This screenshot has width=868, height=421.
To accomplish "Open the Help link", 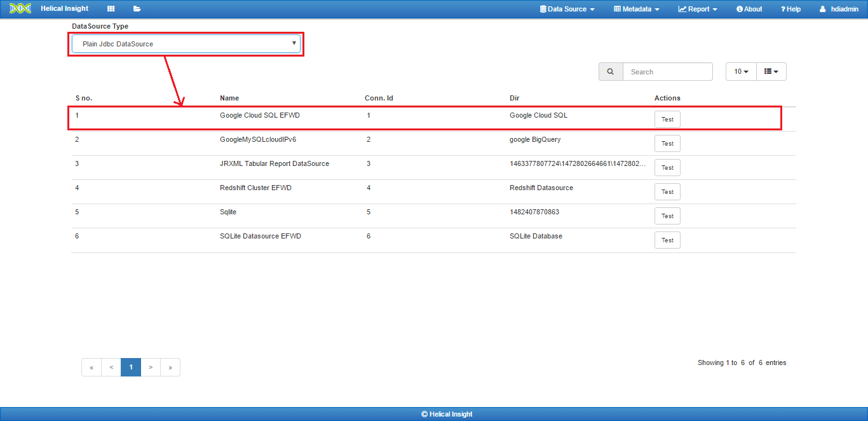I will pos(790,9).
